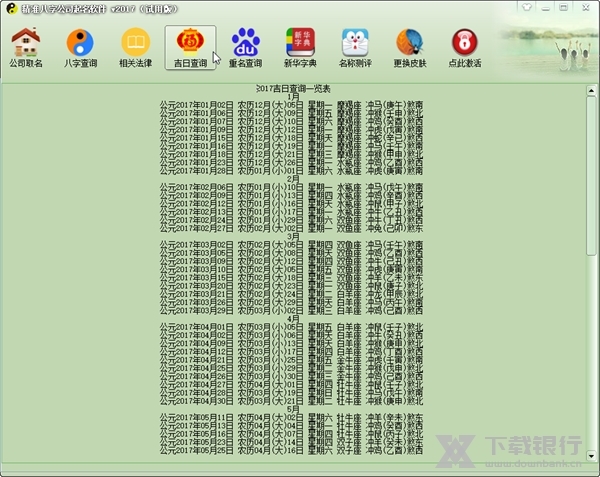This screenshot has height=477, width=600.
Task: Click the 3月 month heading
Action: click(x=293, y=236)
